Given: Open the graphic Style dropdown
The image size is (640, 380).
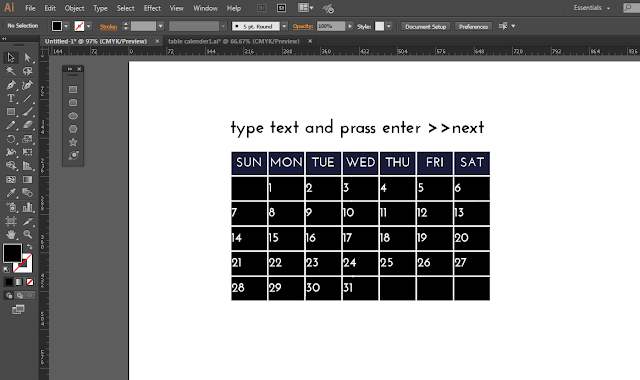Looking at the screenshot, I should point(389,26).
